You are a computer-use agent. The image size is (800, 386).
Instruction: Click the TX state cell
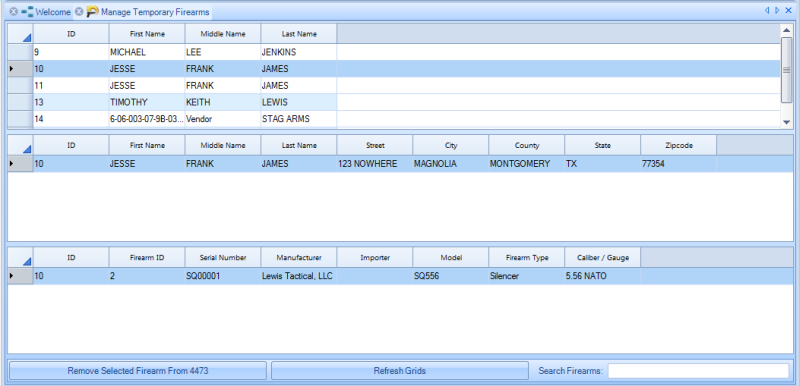click(603, 164)
